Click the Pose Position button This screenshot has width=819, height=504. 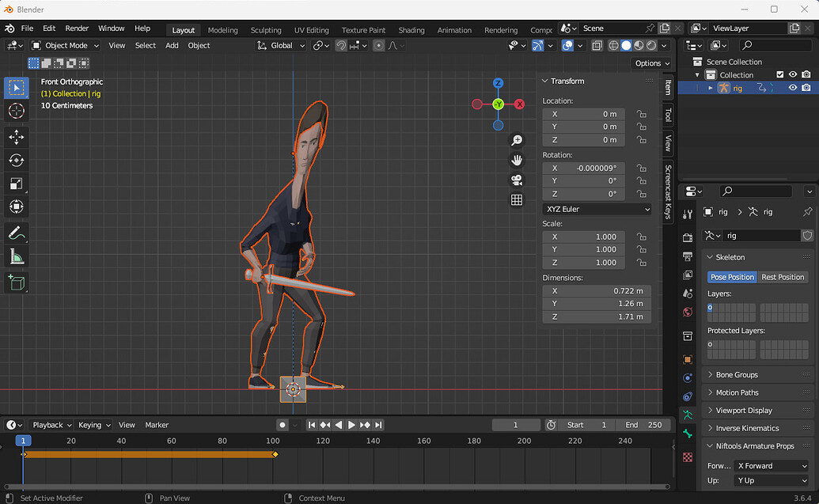coord(732,277)
